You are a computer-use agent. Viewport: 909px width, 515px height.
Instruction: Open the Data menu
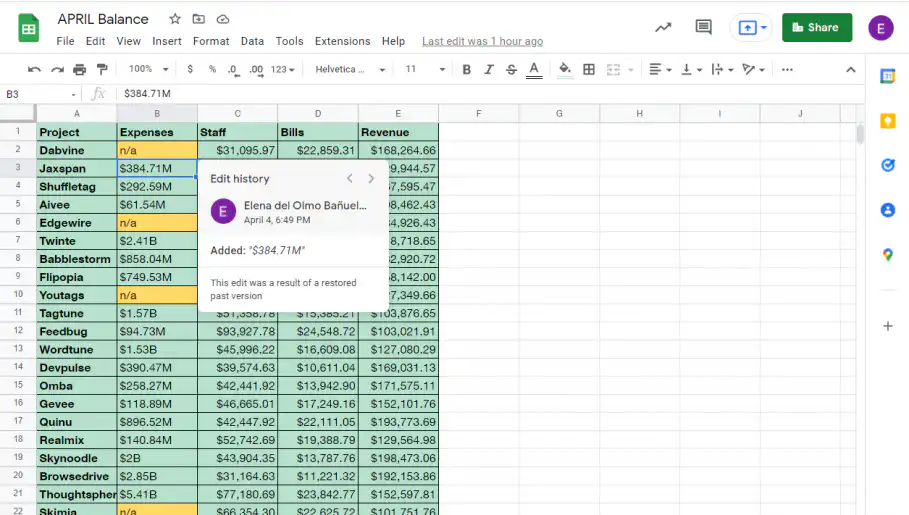[252, 41]
